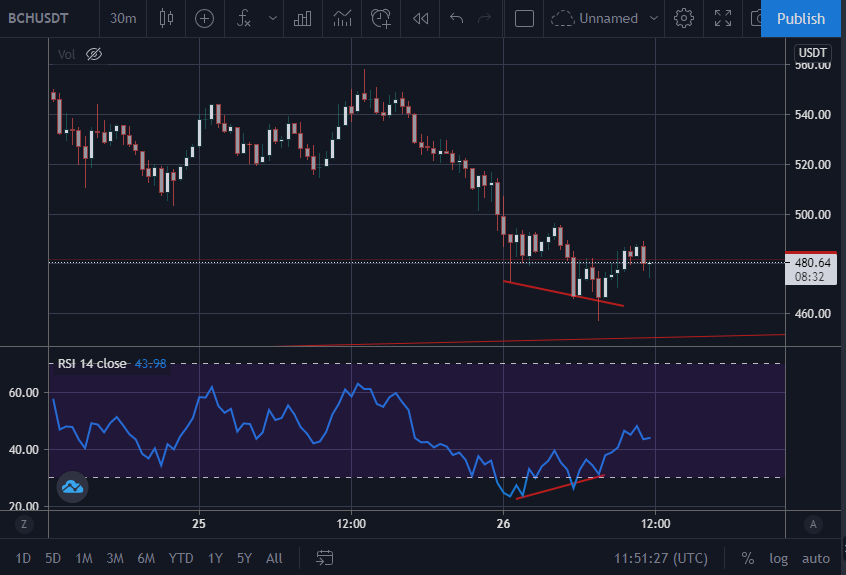Click the RSI value 43.98
This screenshot has width=846, height=575.
click(151, 364)
